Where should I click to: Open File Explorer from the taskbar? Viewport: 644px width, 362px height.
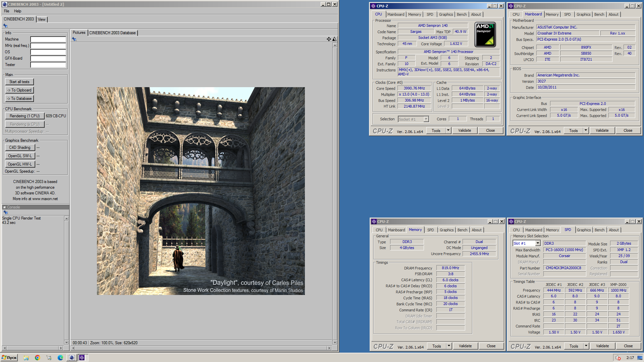(x=26, y=358)
